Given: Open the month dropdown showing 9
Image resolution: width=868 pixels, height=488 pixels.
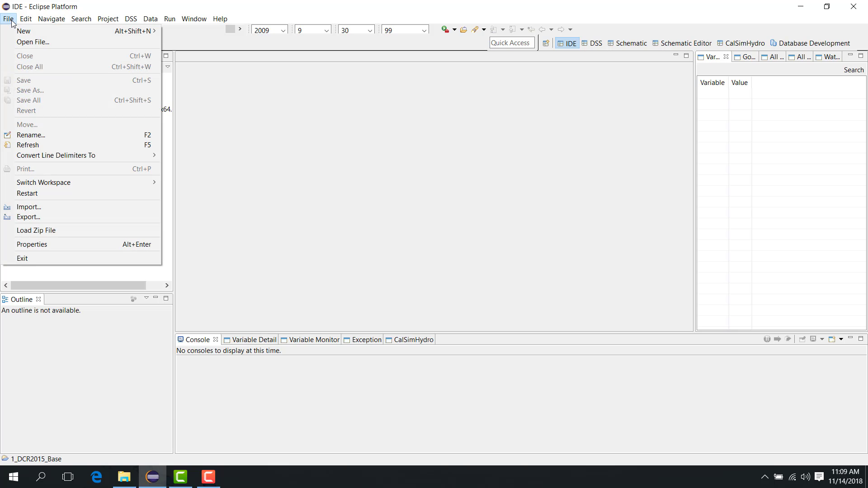Looking at the screenshot, I should click(x=326, y=30).
